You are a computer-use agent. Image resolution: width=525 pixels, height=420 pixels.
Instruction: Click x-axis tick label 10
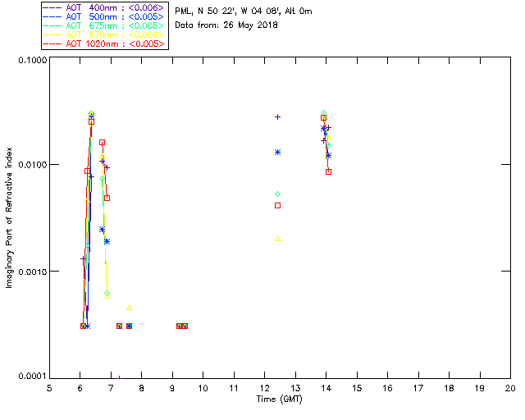(203, 388)
